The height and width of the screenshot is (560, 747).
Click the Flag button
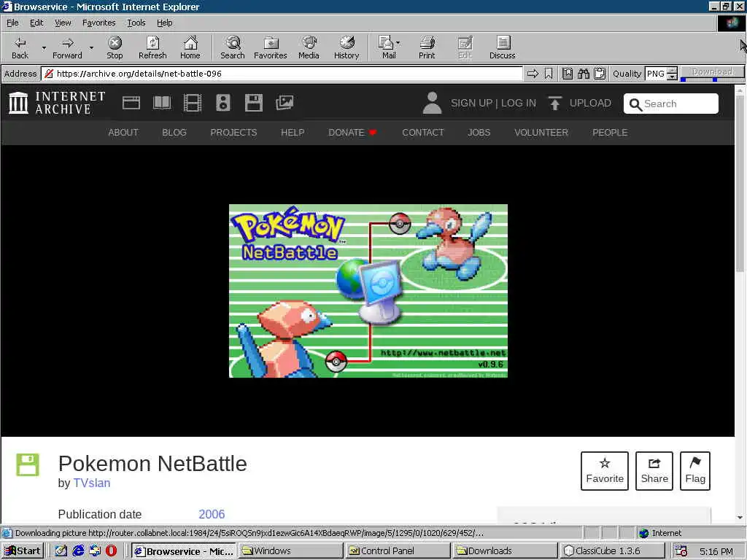(x=695, y=471)
